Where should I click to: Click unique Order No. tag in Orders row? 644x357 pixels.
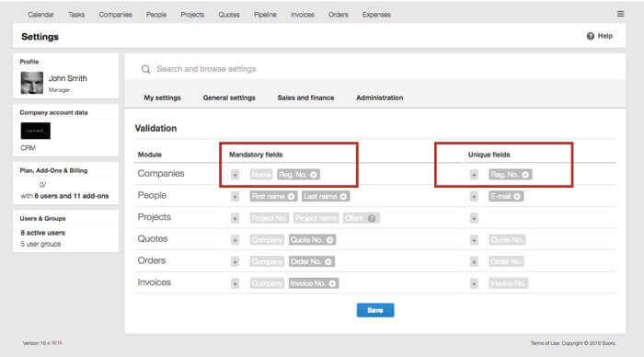click(x=506, y=261)
